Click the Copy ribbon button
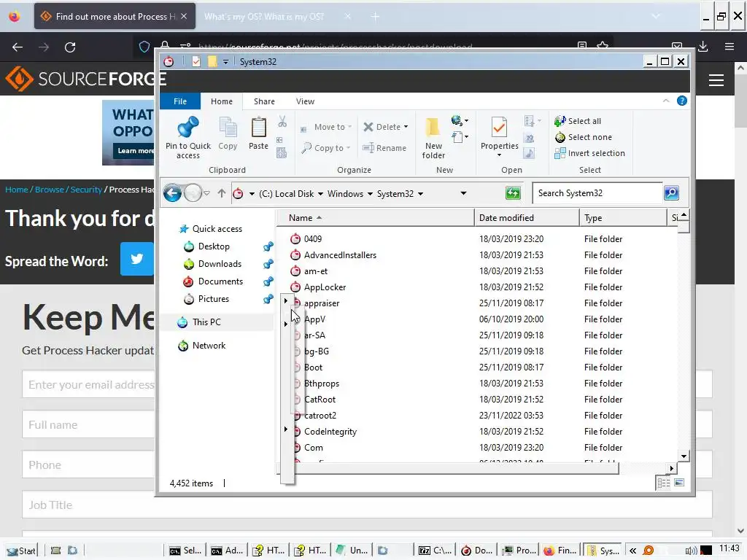Image resolution: width=747 pixels, height=560 pixels. tap(228, 134)
